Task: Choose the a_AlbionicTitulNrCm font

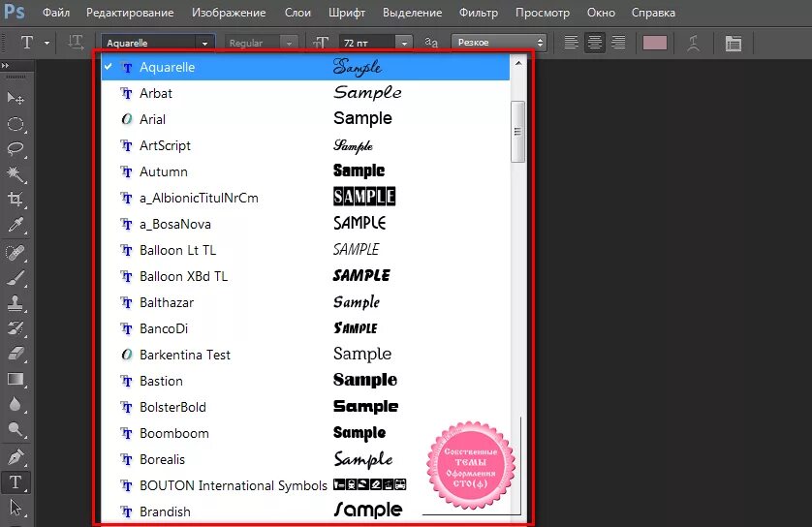Action: (x=305, y=198)
